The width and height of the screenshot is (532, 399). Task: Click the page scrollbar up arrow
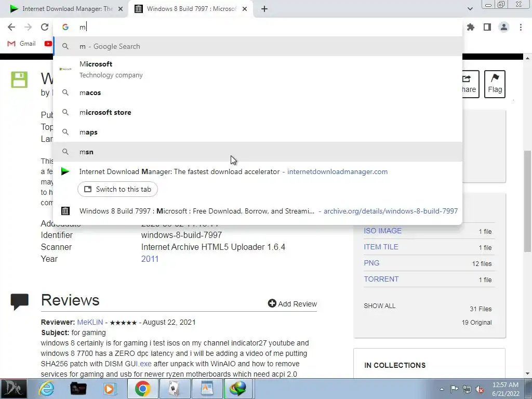click(x=527, y=58)
